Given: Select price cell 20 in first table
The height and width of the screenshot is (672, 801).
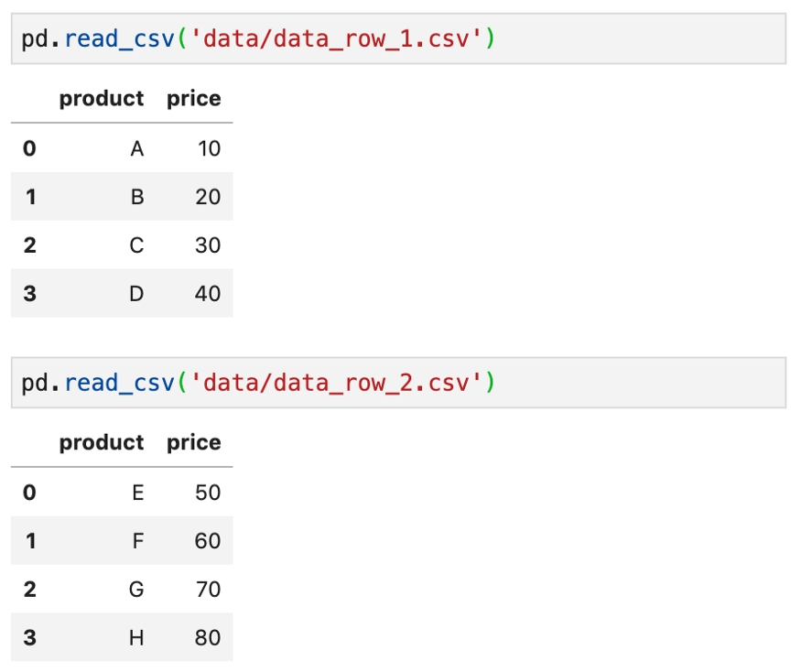Looking at the screenshot, I should point(208,197).
